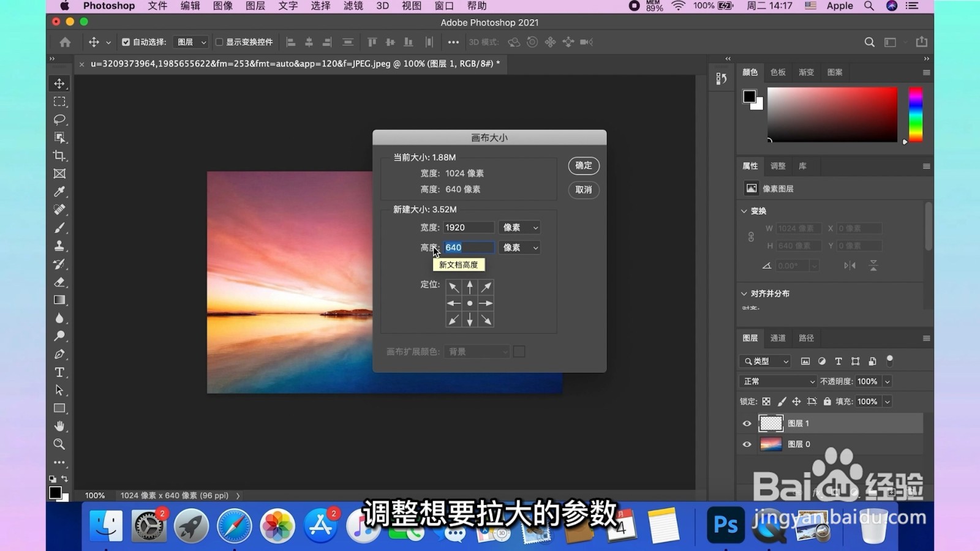
Task: Select the Blur tool
Action: (x=59, y=318)
